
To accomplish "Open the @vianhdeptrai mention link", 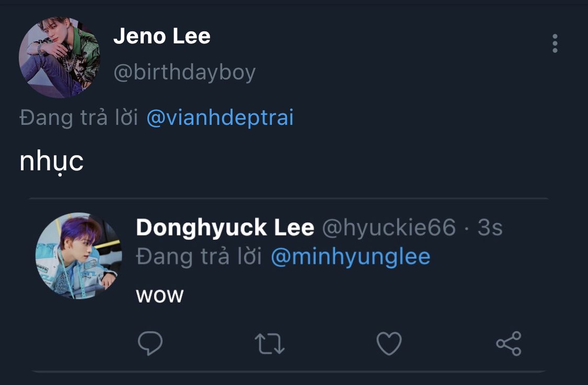I will click(220, 118).
